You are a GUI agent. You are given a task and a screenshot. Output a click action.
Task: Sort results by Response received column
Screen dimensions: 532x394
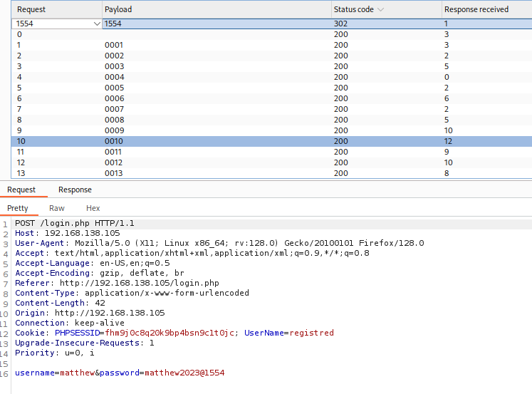click(x=476, y=9)
